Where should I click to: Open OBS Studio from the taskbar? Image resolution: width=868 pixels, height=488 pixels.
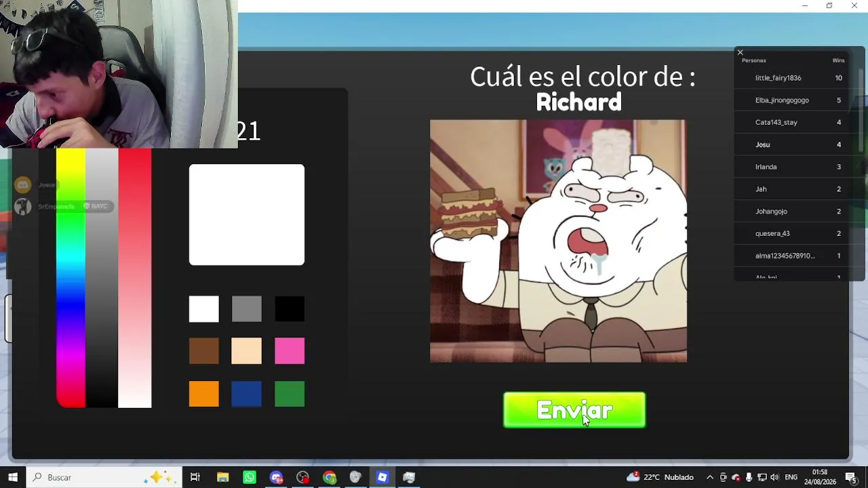[302, 477]
